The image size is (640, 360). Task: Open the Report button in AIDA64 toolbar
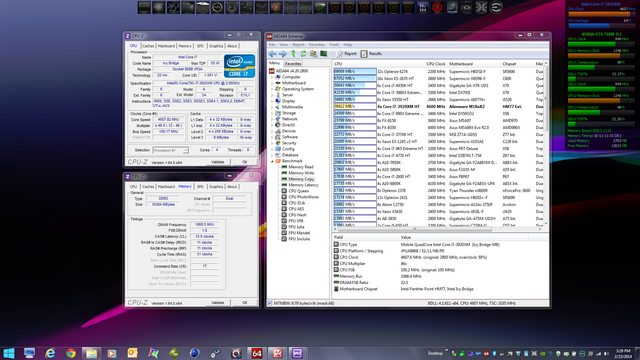347,54
